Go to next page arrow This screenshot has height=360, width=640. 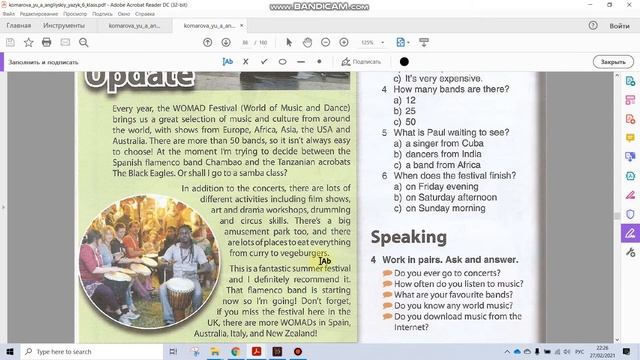click(226, 42)
